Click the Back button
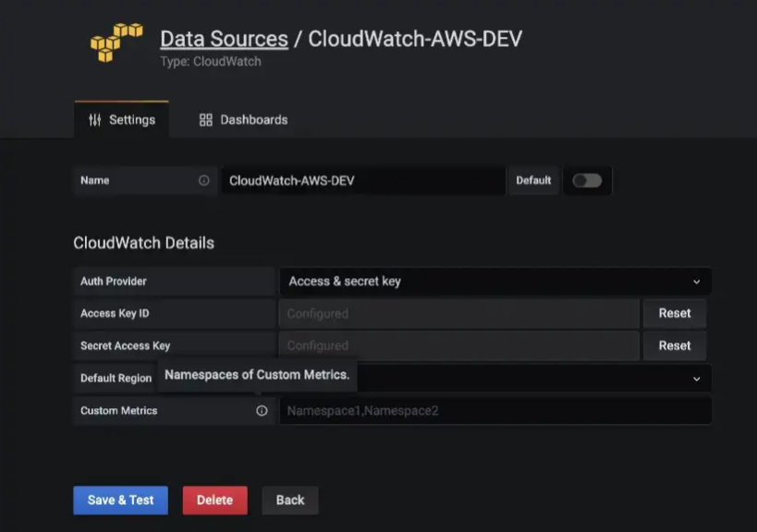 point(290,501)
